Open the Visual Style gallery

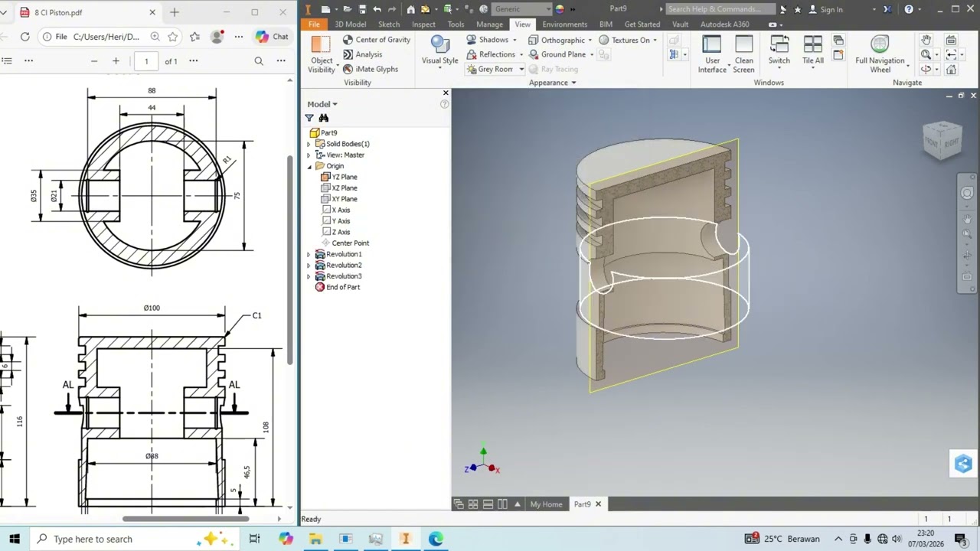(x=439, y=52)
